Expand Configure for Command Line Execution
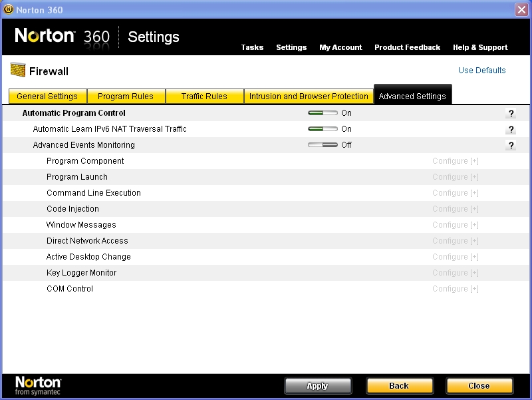This screenshot has height=400, width=532. [x=456, y=193]
